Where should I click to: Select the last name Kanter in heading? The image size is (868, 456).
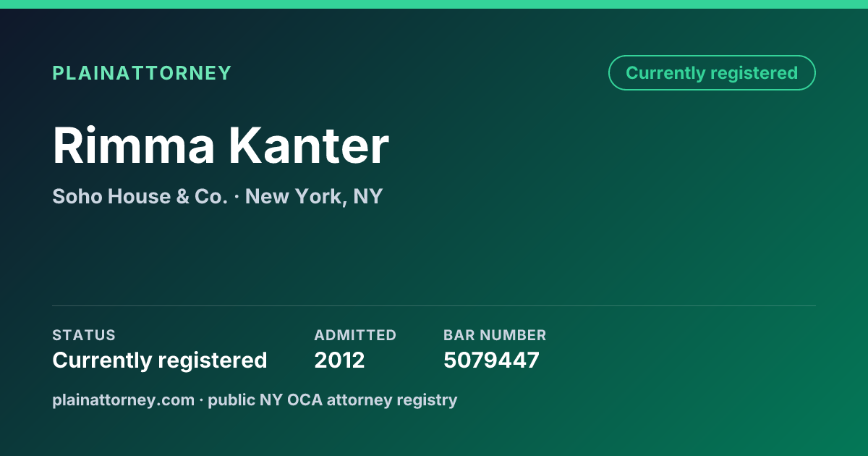[310, 145]
